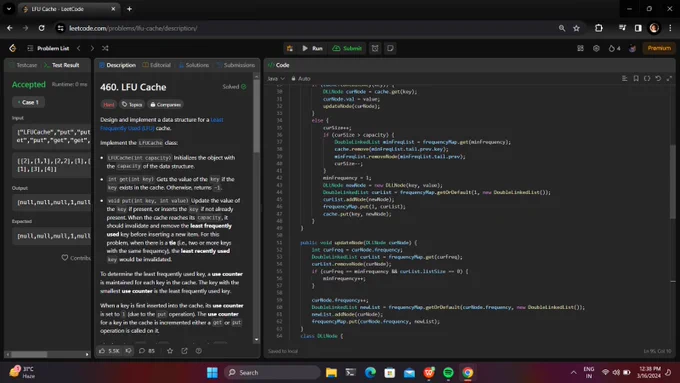The height and width of the screenshot is (383, 680).
Task: Switch to the Test Result tab
Action: click(x=62, y=65)
